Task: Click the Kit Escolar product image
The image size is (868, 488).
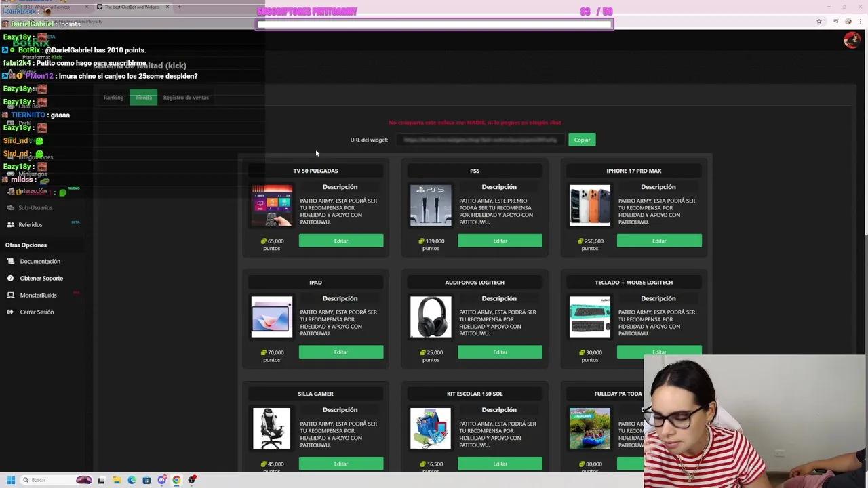Action: 431,428
